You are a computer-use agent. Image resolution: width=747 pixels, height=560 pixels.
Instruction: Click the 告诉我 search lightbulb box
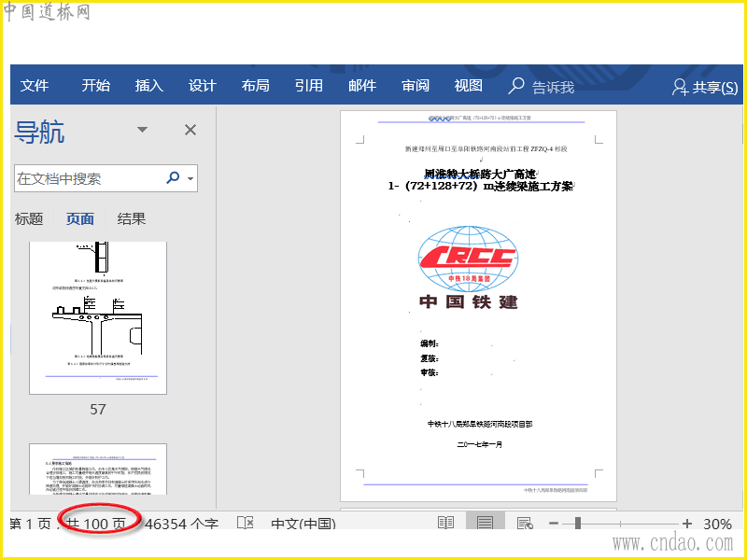tap(542, 87)
